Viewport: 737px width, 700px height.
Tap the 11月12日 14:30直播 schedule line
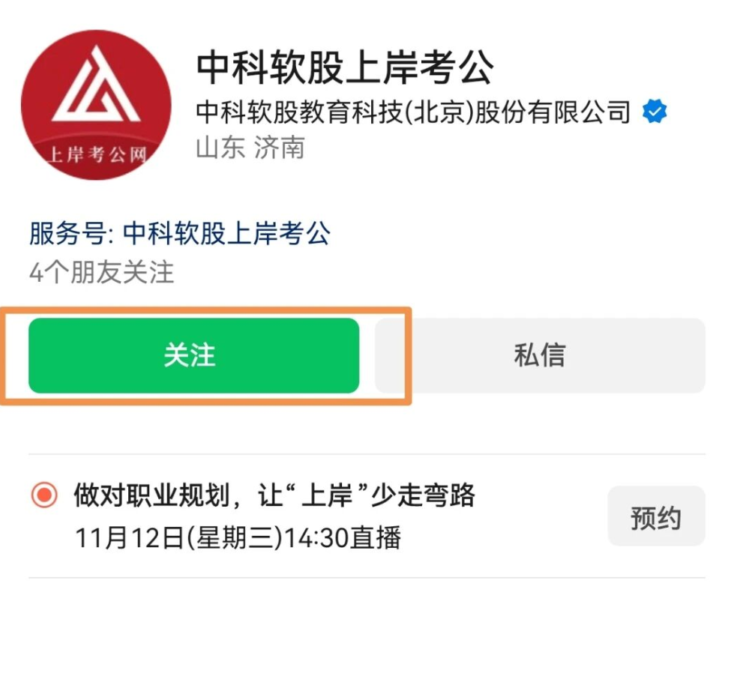click(238, 537)
